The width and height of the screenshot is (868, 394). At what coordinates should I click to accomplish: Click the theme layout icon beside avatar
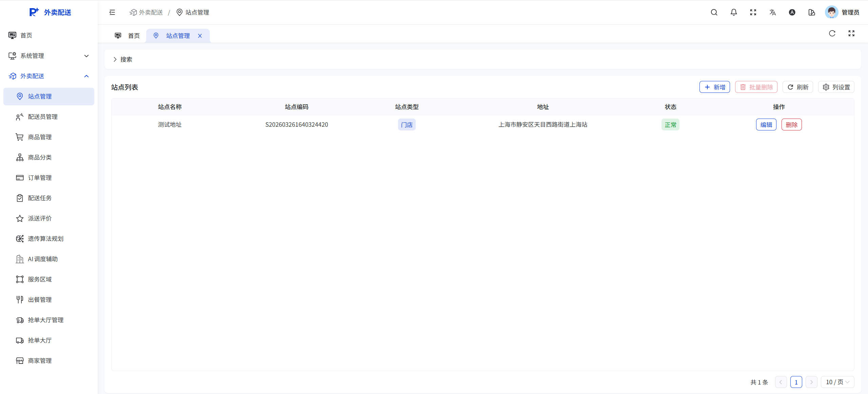coord(812,13)
